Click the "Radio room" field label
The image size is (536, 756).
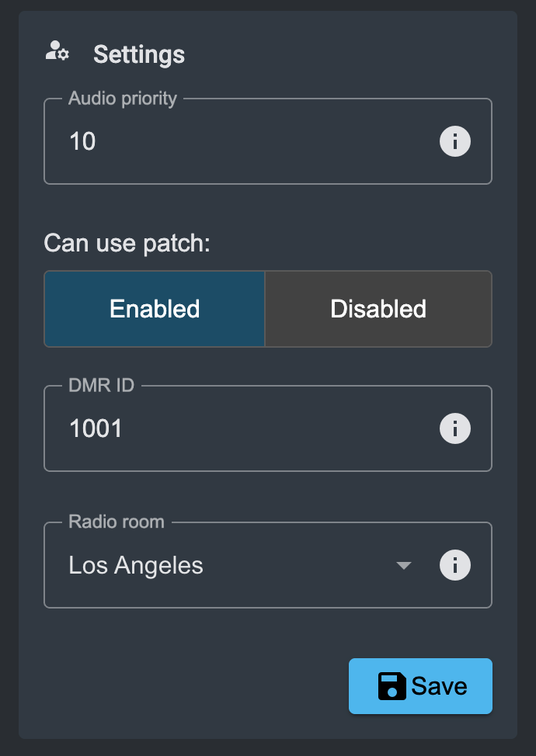tap(117, 522)
